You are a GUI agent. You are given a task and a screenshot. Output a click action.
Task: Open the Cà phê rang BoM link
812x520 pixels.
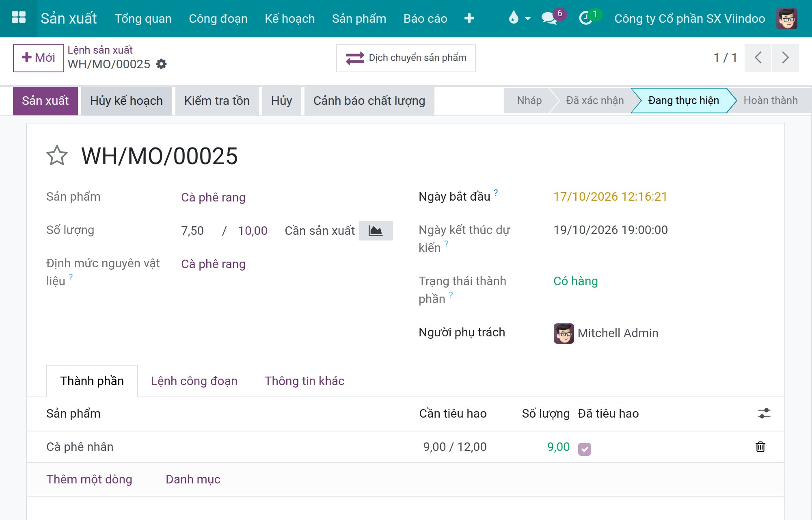pos(213,264)
